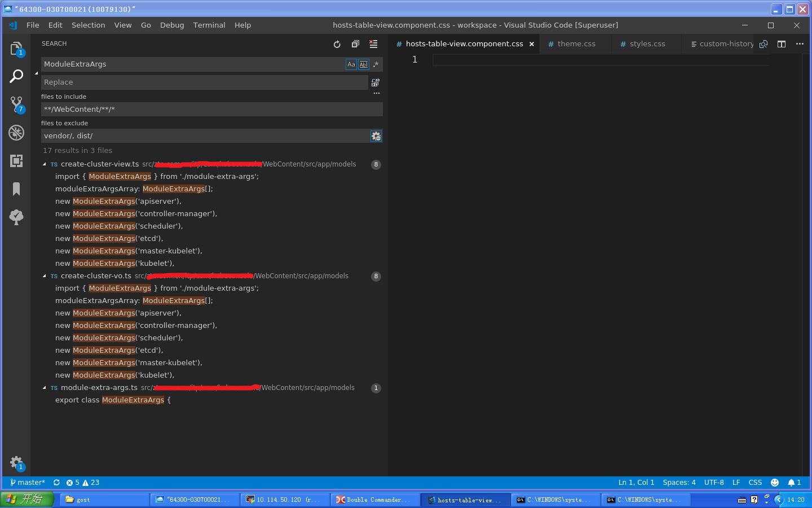Collapse the module-extra-args.ts results group

(45, 388)
